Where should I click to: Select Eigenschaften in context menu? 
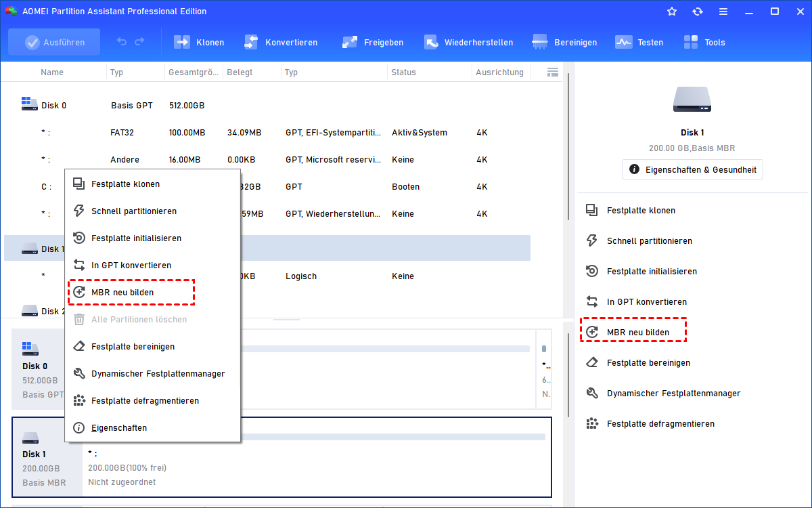(x=152, y=427)
